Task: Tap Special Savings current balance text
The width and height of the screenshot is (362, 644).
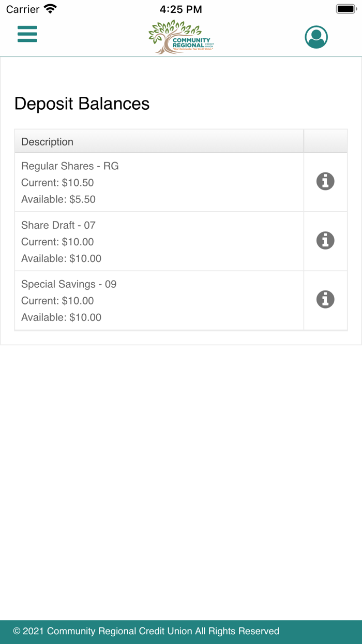Action: 57,301
